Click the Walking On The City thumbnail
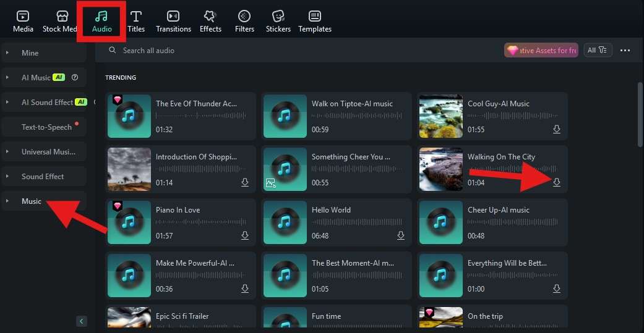The width and height of the screenshot is (644, 333). pos(441,169)
